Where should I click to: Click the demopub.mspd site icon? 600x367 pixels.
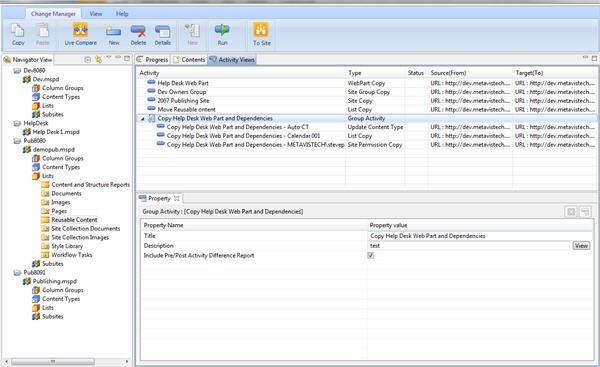click(x=26, y=150)
